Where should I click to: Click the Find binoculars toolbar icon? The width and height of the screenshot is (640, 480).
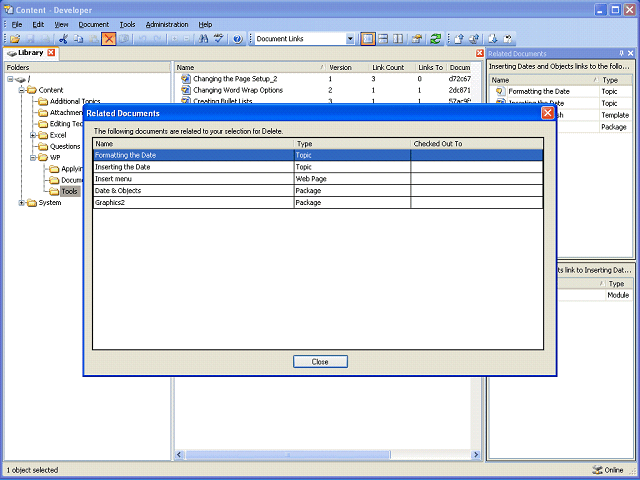coord(203,39)
